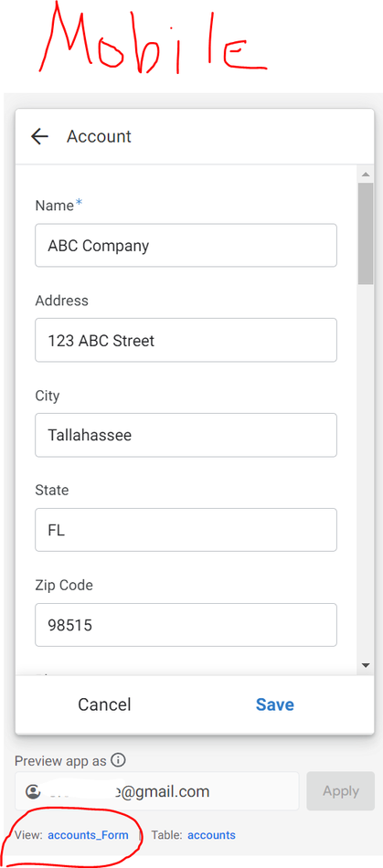Click the back arrow next to Account

coord(39,136)
